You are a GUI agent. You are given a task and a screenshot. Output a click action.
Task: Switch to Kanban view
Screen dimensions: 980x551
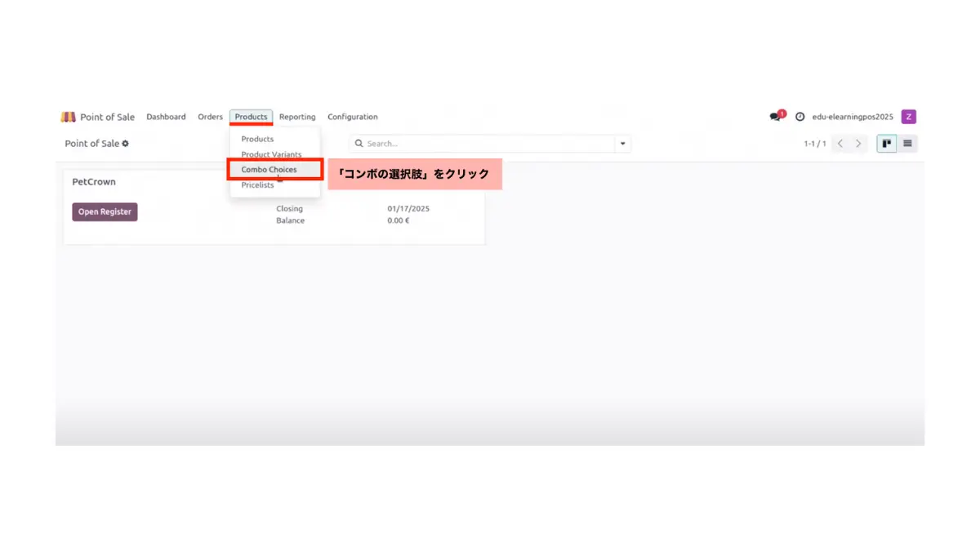886,144
